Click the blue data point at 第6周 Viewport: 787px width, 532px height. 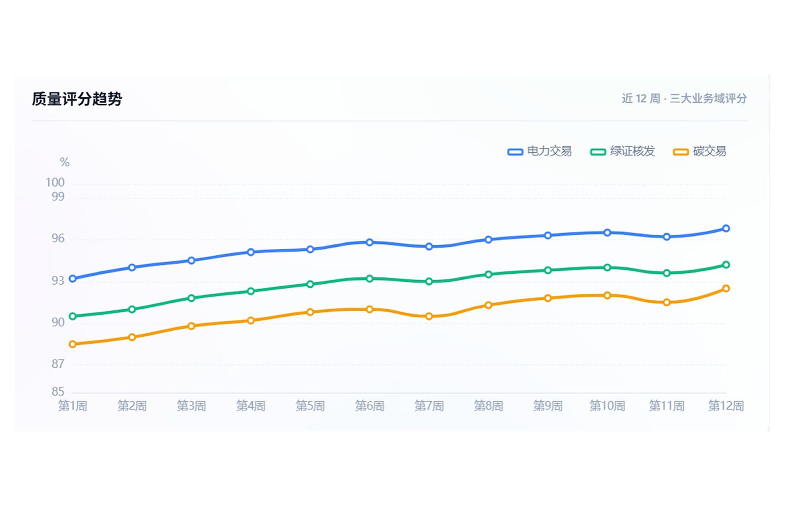(x=369, y=242)
